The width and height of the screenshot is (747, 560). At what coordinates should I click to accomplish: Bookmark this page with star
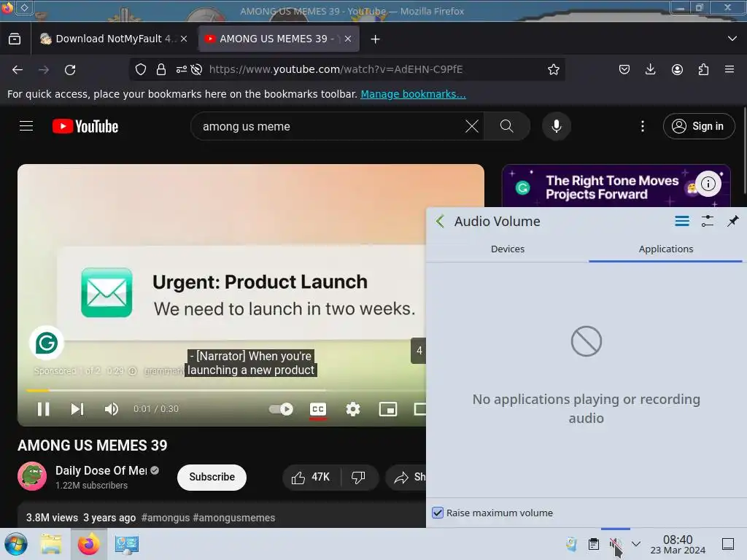(553, 69)
